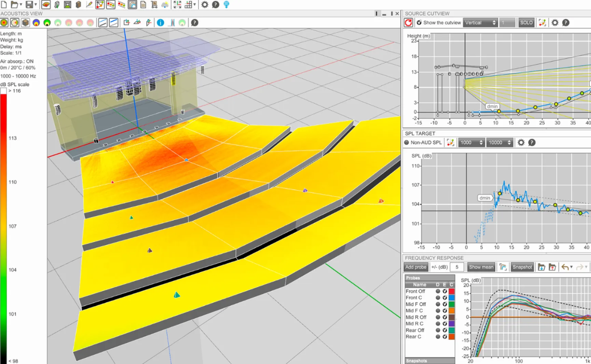Image resolution: width=591 pixels, height=364 pixels.
Task: Click the Show mean button
Action: tap(481, 267)
